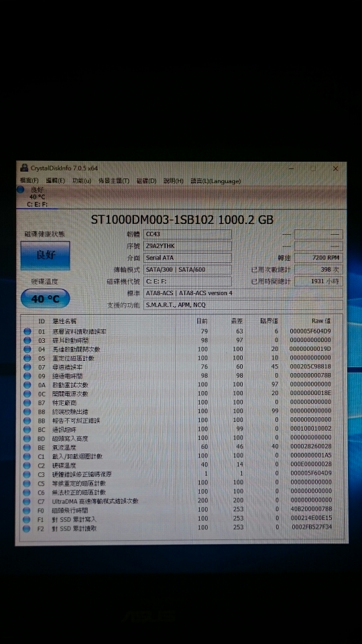Viewport: 362px width, 644px height.
Task: Select the status icon of row 09
Action: (27, 376)
